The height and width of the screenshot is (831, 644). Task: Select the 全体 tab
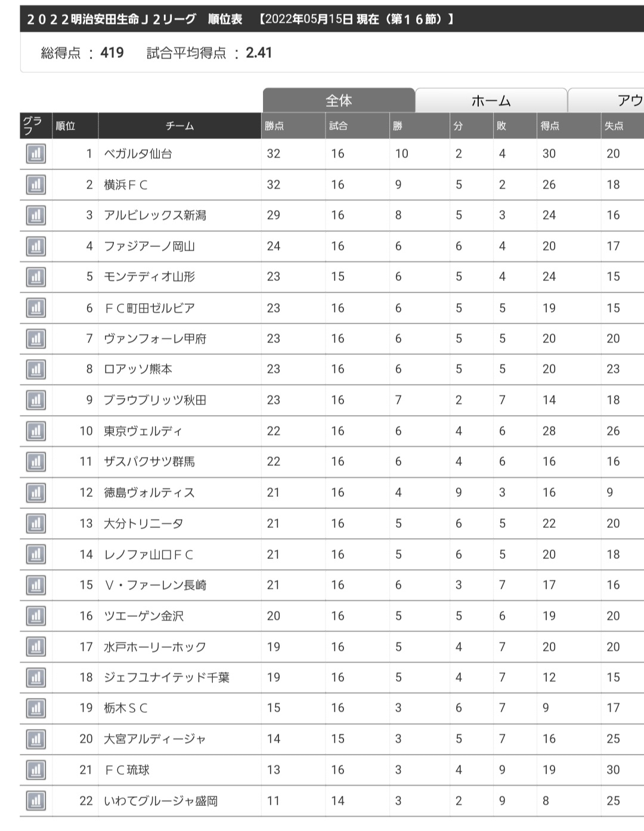pos(339,101)
